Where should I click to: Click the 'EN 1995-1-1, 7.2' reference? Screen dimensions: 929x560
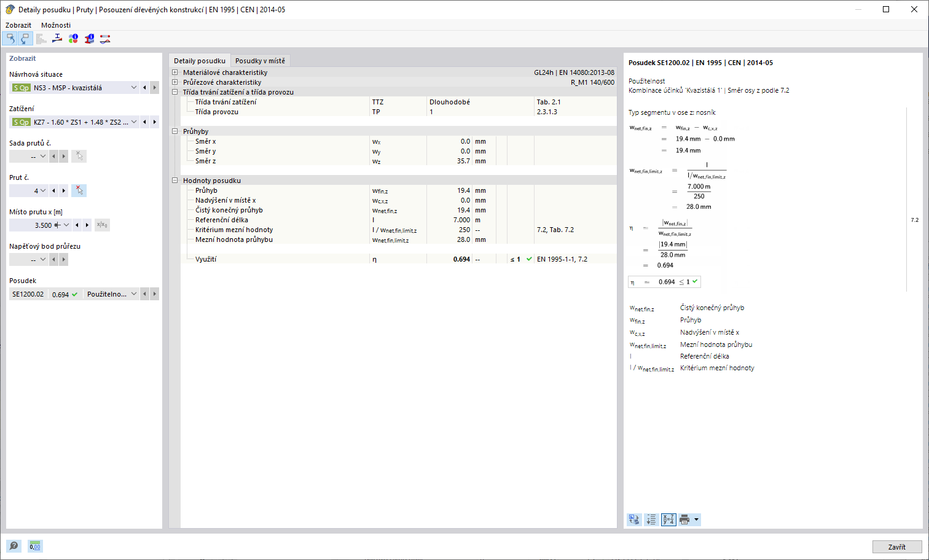point(562,259)
